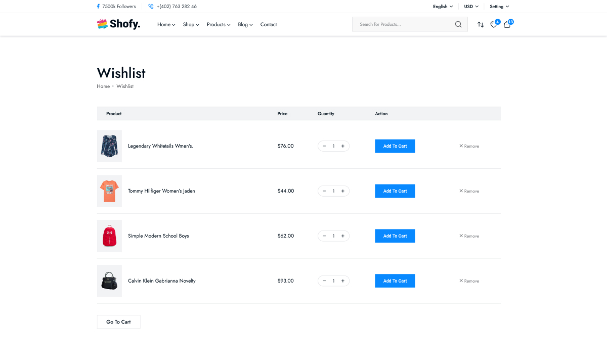Click the phone number icon

(x=151, y=7)
